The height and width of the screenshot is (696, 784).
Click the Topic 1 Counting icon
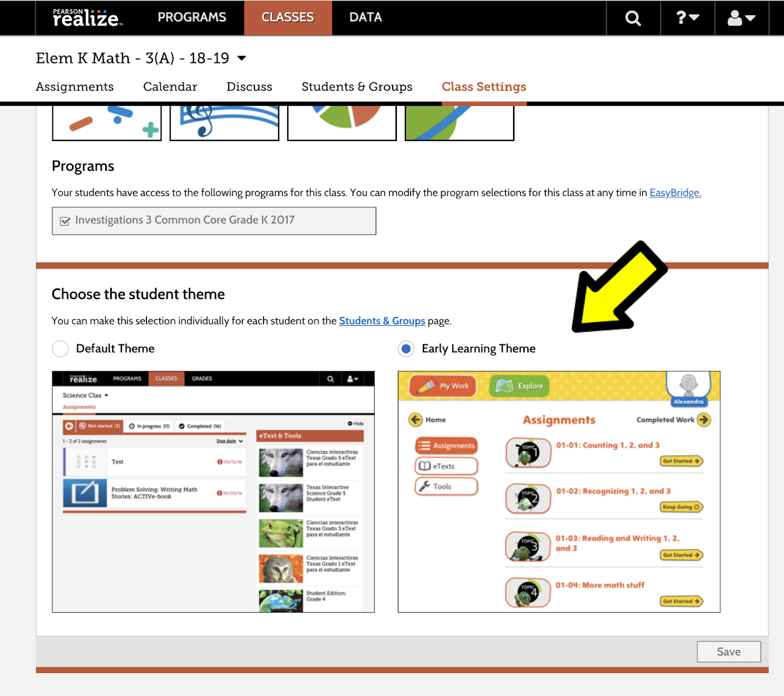pos(528,453)
